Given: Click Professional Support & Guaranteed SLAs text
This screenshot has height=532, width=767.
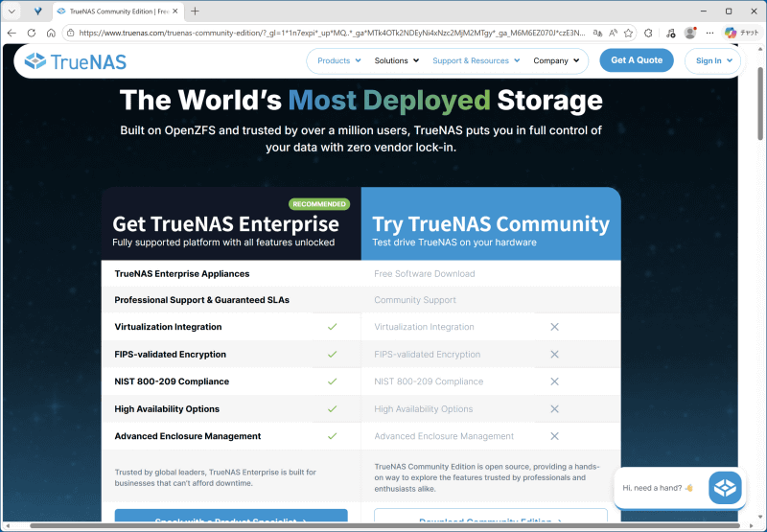Looking at the screenshot, I should tap(201, 300).
